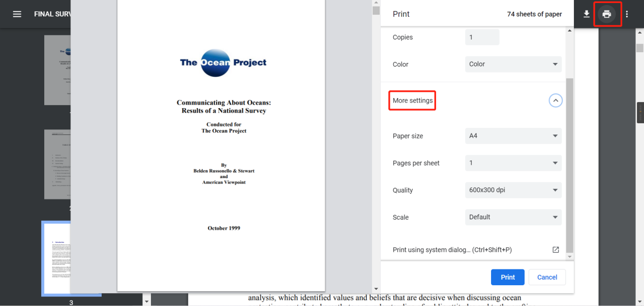Click the PDF page scrollbar thumb
This screenshot has width=644, height=306.
click(x=640, y=48)
